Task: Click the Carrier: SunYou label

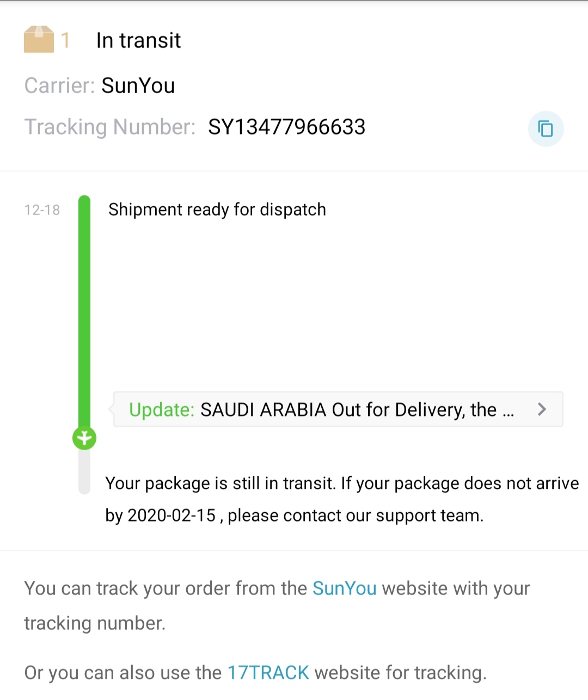Action: coord(100,85)
